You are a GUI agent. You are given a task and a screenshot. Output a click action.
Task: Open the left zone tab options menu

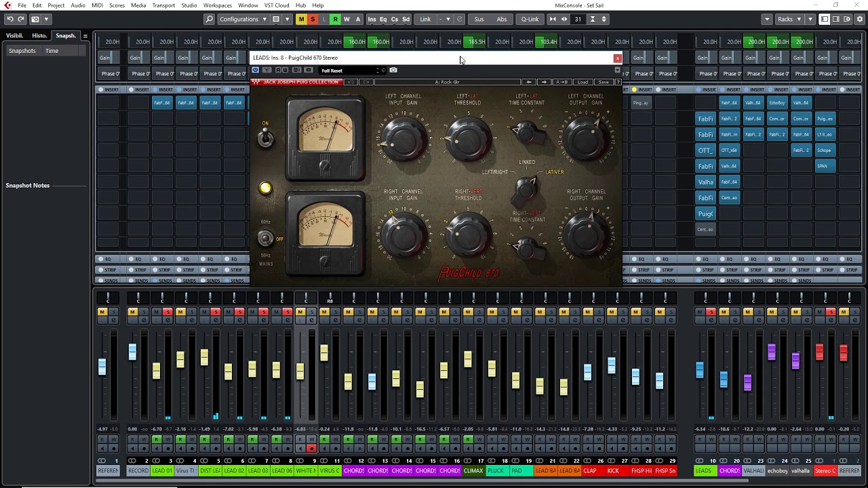click(85, 36)
